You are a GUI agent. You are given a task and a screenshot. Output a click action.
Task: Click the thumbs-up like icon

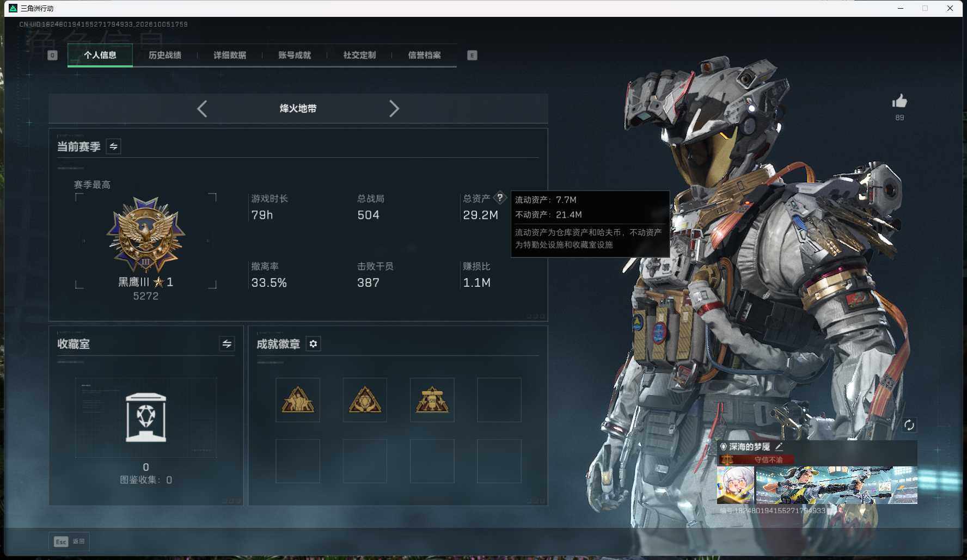click(x=899, y=101)
